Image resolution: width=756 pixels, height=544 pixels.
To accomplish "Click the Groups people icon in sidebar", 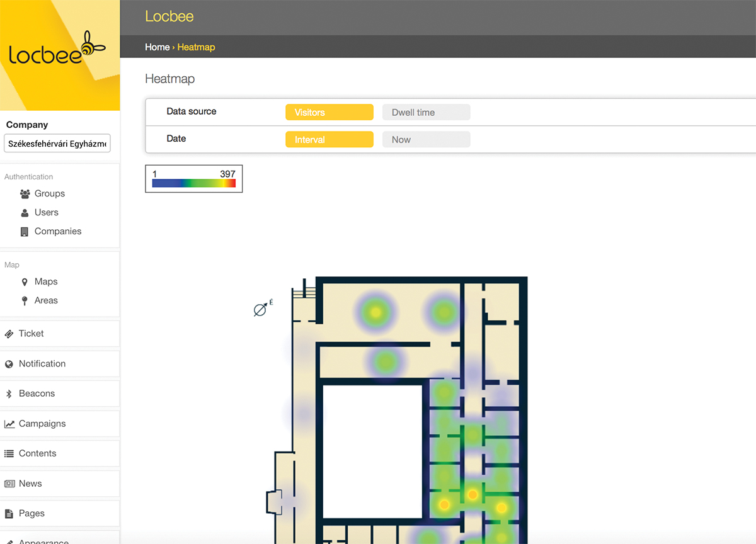I will (25, 194).
